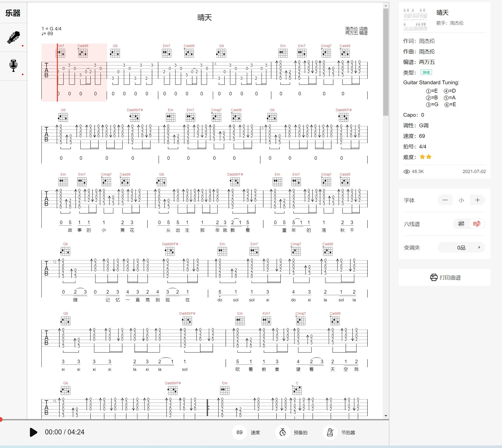Open the tempo speed control showing 69
Screen dimensions: 502x448
(x=239, y=432)
